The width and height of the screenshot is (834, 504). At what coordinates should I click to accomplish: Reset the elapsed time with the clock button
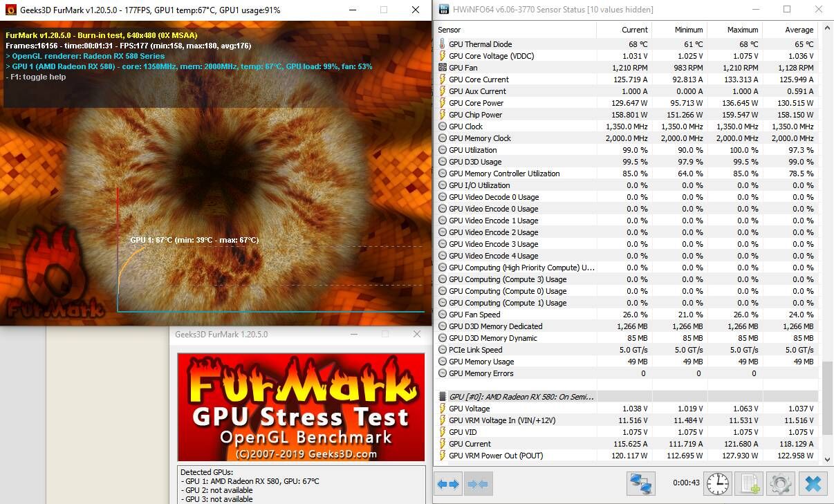tap(717, 484)
